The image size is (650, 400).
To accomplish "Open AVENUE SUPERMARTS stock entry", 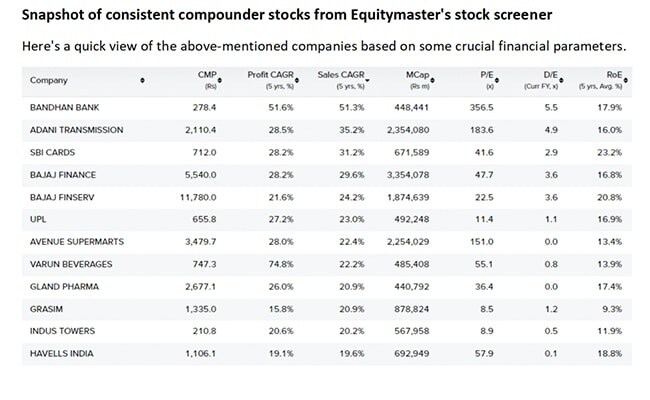I will (76, 241).
